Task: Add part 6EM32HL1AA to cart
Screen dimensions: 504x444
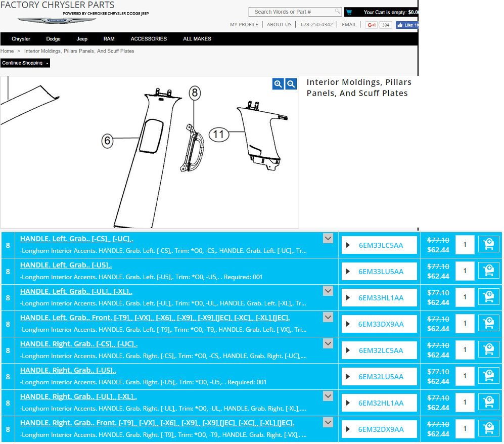Action: (488, 403)
